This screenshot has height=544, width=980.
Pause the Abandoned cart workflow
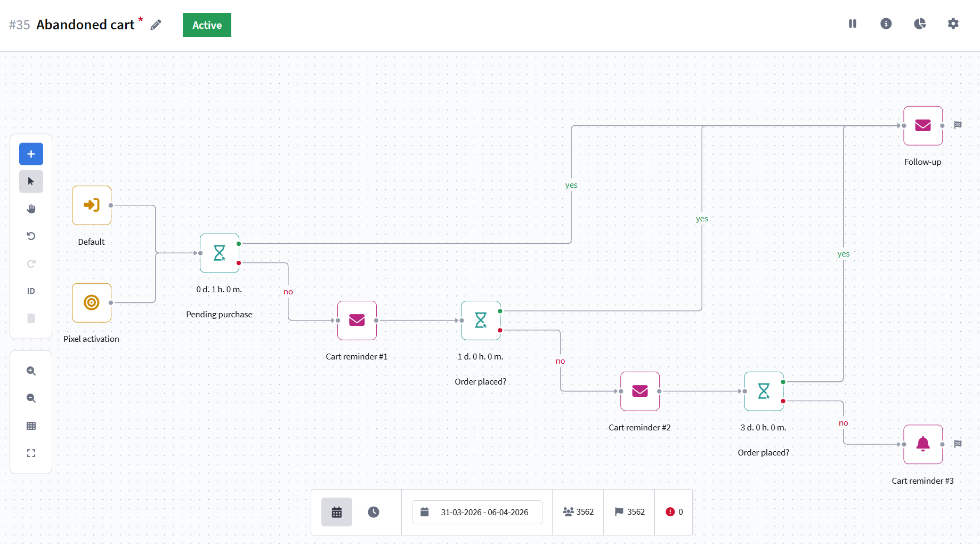click(x=853, y=23)
